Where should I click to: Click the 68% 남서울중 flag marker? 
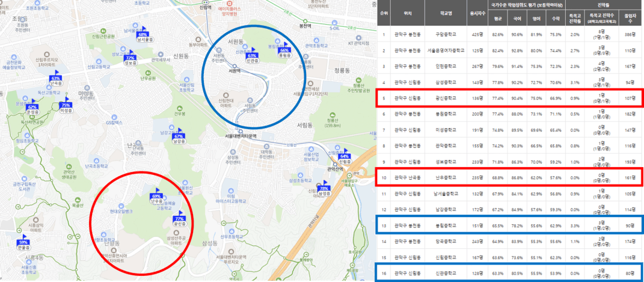(x=142, y=35)
